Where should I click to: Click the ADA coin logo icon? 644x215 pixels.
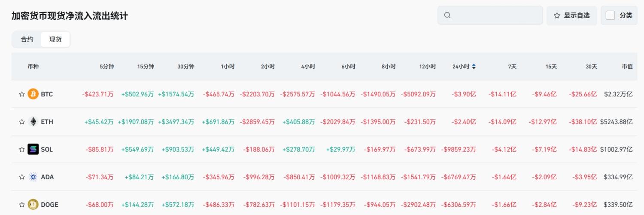33,177
